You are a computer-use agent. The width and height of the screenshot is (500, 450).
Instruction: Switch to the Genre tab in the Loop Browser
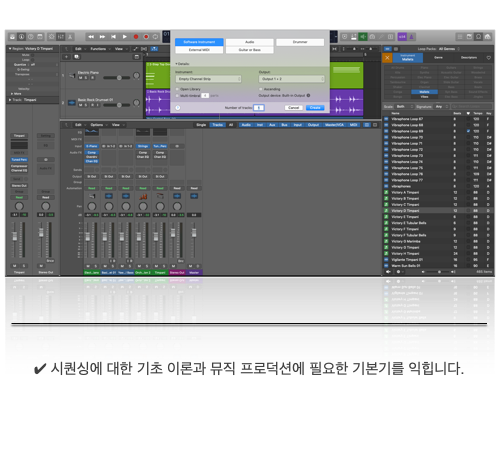click(438, 58)
